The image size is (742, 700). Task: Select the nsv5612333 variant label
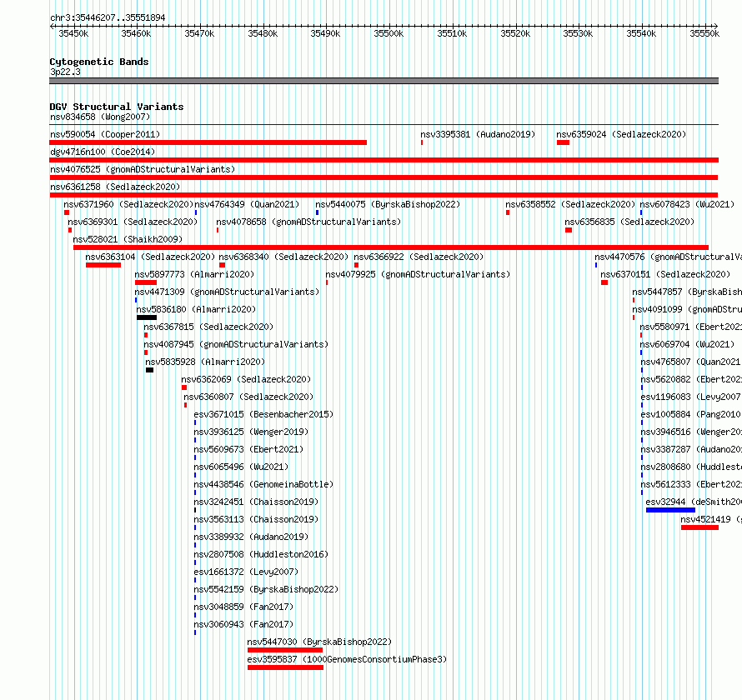[691, 484]
